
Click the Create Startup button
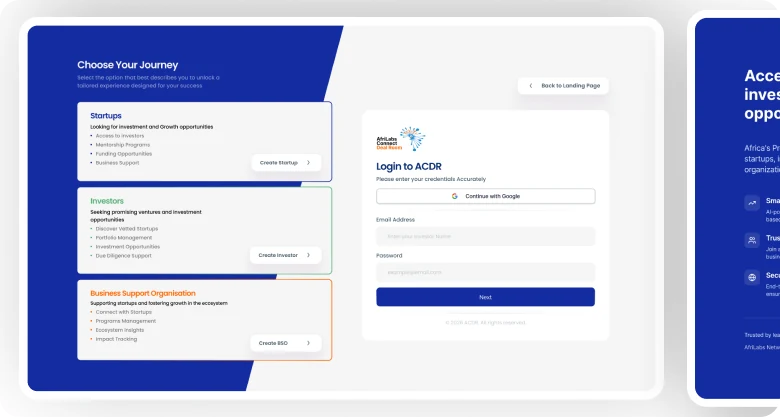pyautogui.click(x=286, y=163)
